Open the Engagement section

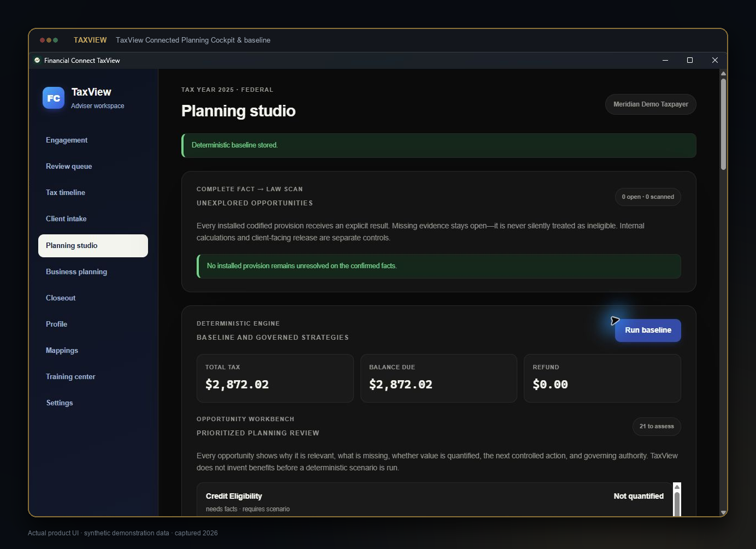click(x=93, y=140)
